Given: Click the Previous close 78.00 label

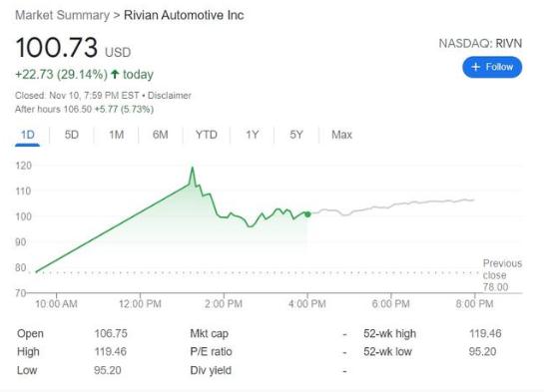Looking at the screenshot, I should (x=502, y=275).
